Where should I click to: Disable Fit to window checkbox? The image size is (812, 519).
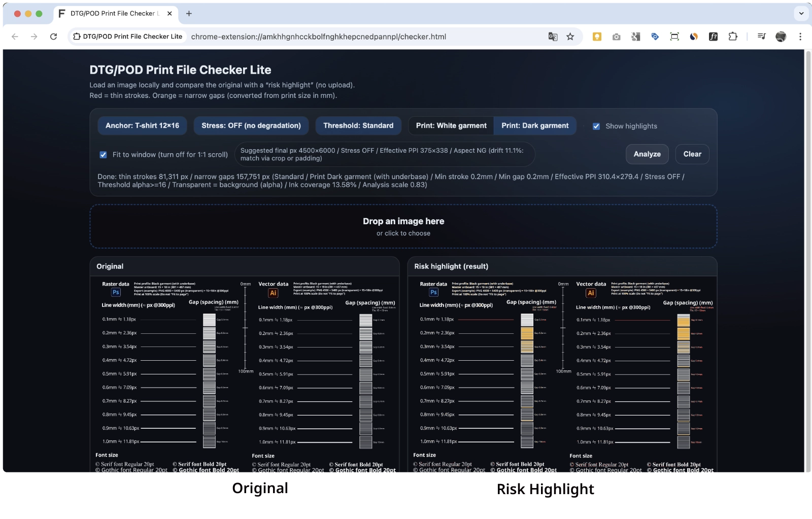pyautogui.click(x=104, y=155)
